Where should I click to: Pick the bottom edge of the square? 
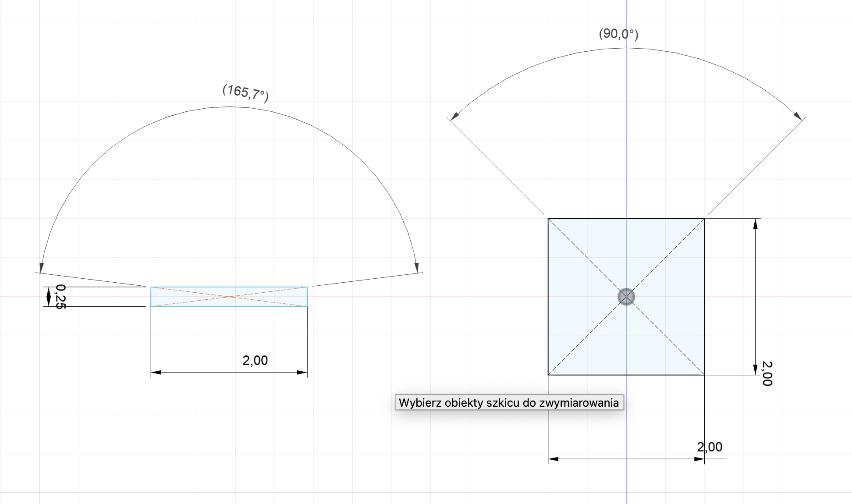tap(587, 375)
